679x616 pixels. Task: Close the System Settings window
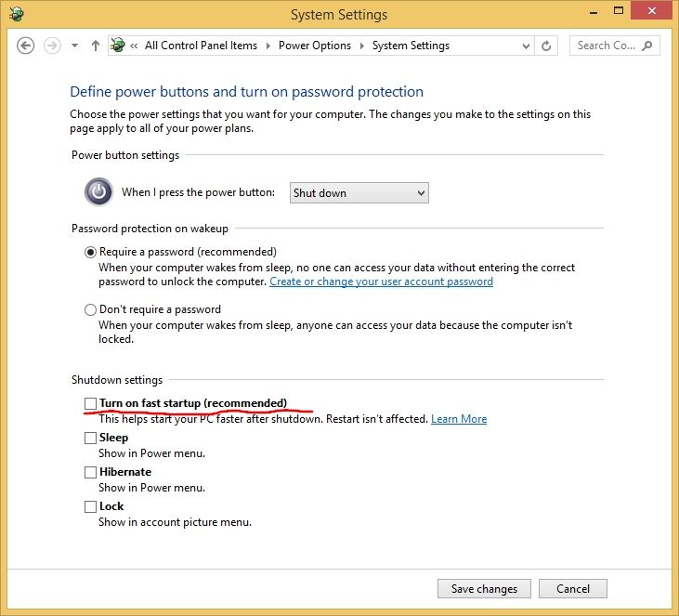click(651, 11)
